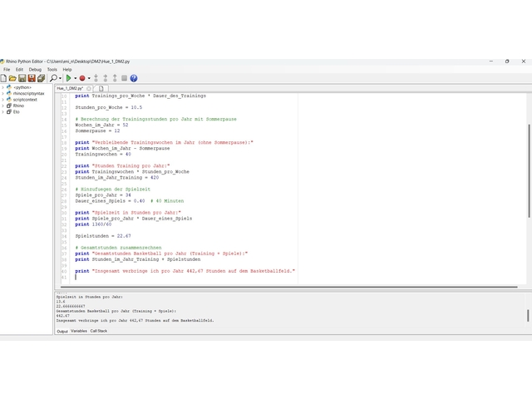532x399 pixels.
Task: Expand the rhinoscriptsyntax tree node
Action: coord(2,94)
